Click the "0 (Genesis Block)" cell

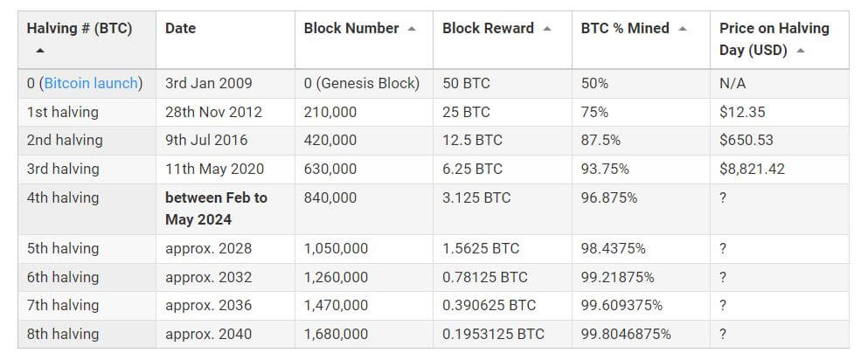[362, 84]
